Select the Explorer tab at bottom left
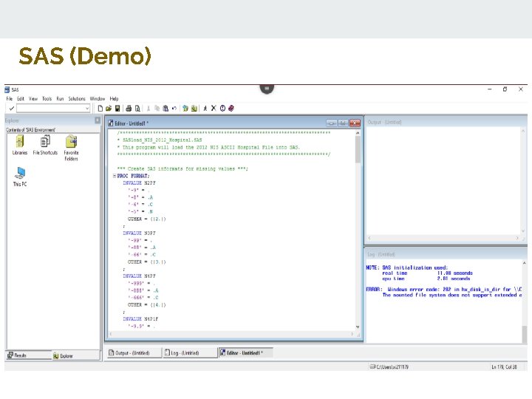The image size is (532, 399). (76, 356)
